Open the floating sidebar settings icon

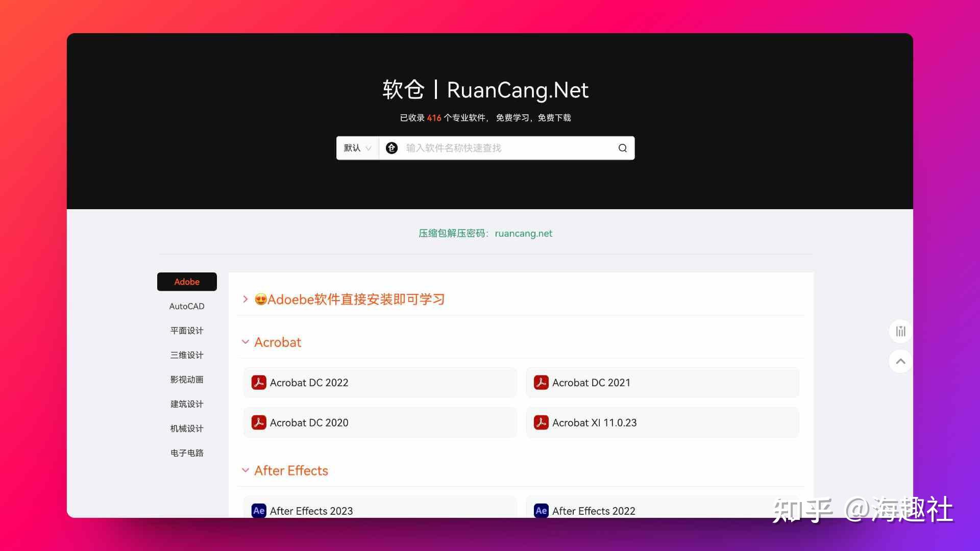point(900,331)
